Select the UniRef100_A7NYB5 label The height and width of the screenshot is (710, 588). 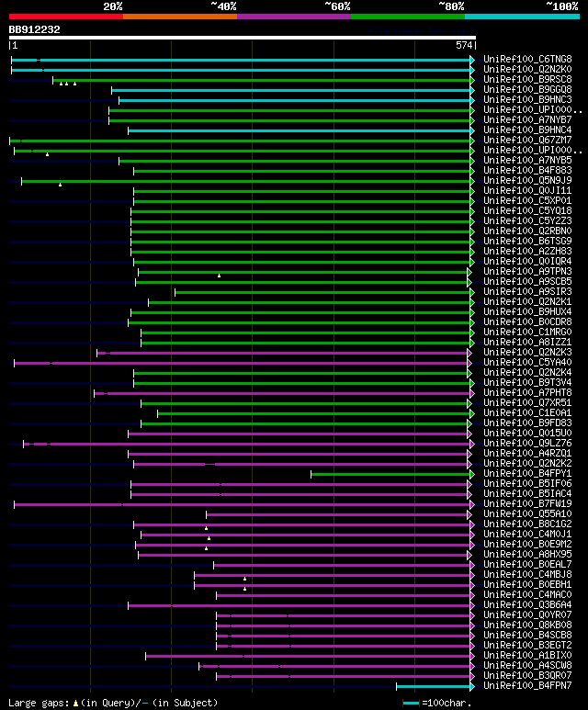527,161
